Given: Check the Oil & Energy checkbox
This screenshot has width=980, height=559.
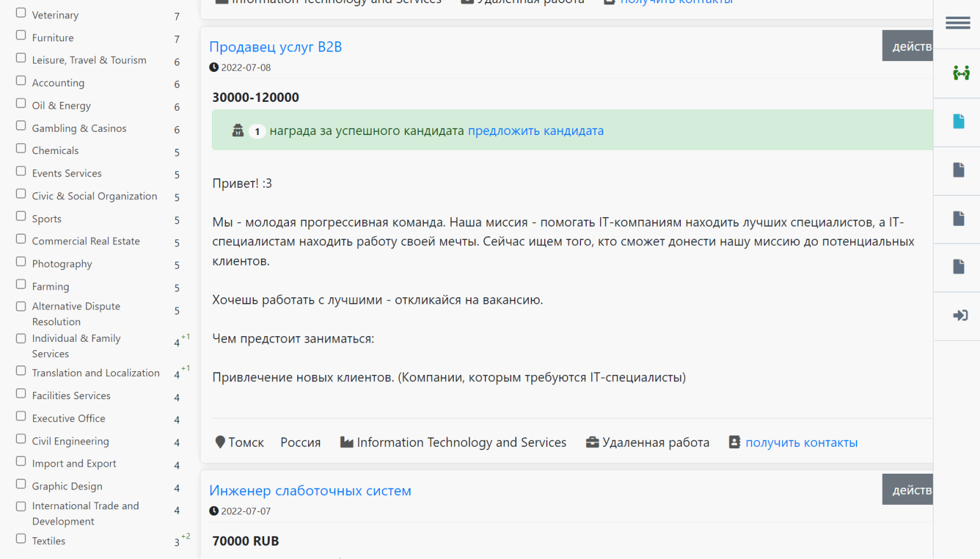Looking at the screenshot, I should (21, 104).
